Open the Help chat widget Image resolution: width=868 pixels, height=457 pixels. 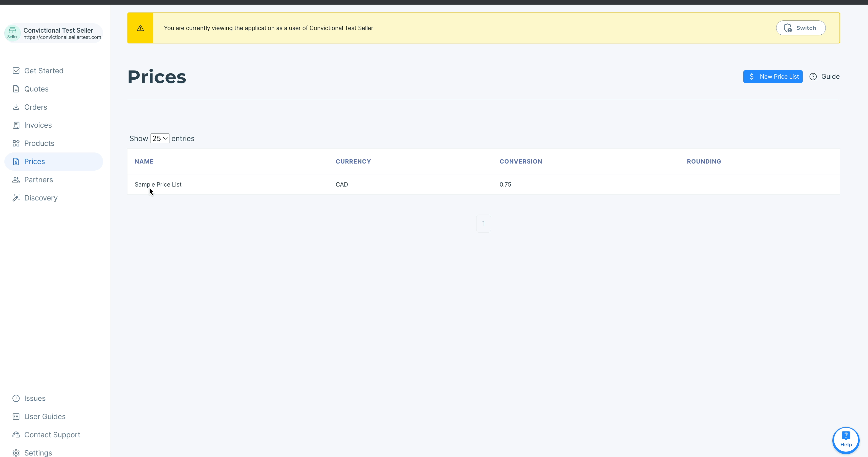[x=846, y=440]
